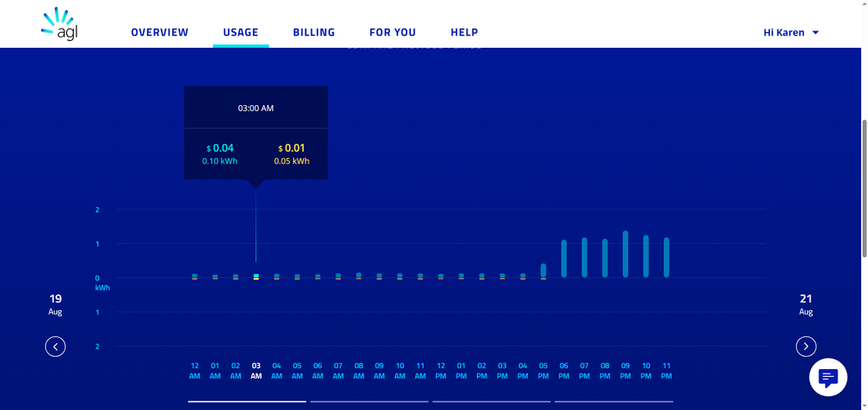Select the 11 PM hour label
This screenshot has width=868, height=410.
(666, 371)
